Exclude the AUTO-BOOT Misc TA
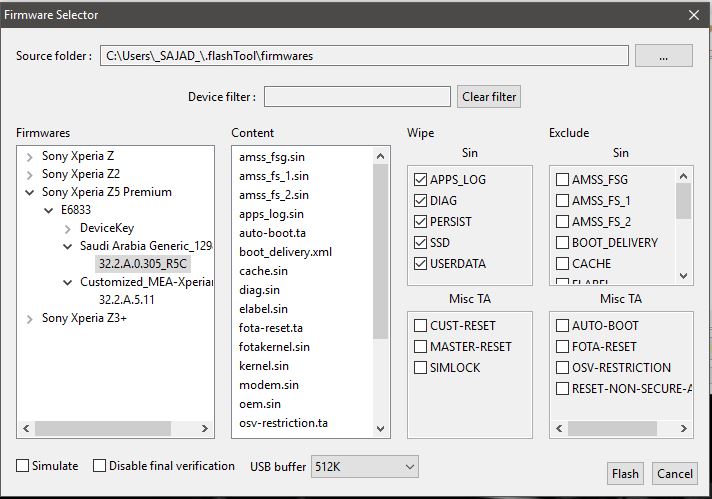This screenshot has width=712, height=499. point(562,326)
